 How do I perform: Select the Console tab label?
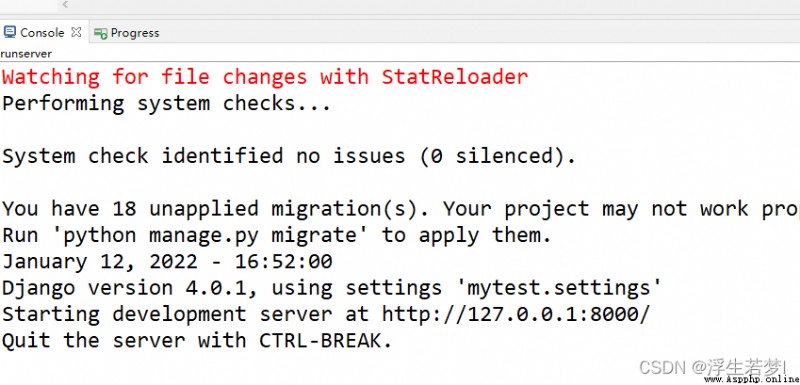pyautogui.click(x=42, y=33)
